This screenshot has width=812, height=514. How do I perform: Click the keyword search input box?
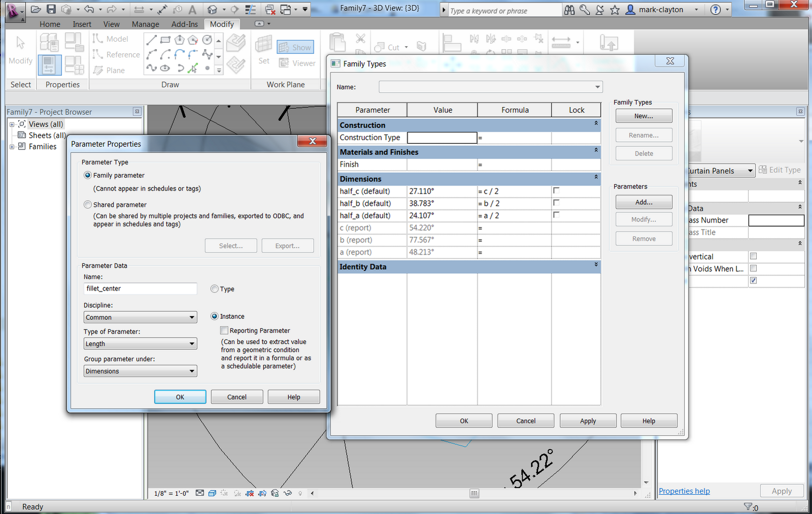point(504,11)
